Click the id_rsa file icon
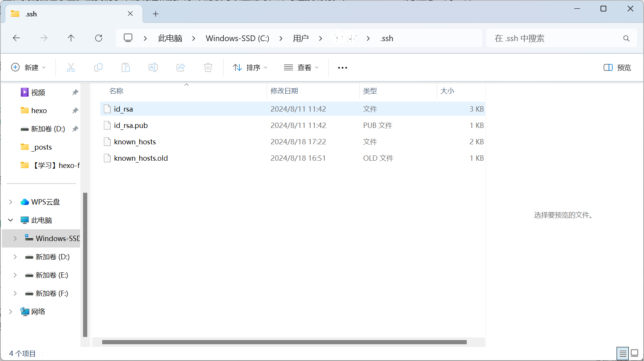 (x=107, y=109)
